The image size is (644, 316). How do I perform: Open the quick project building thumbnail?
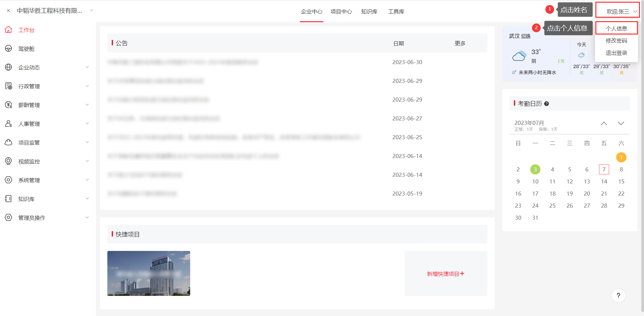click(149, 273)
